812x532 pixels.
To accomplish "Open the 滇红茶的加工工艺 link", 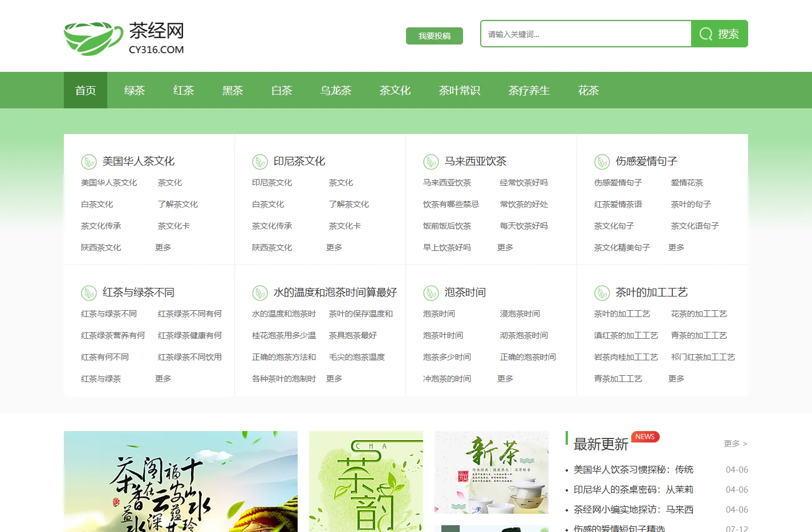I will (x=626, y=335).
